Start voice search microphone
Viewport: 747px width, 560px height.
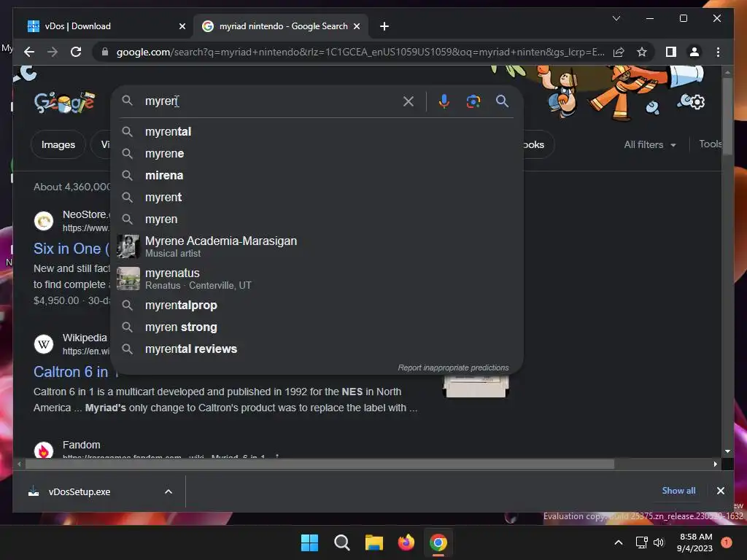coord(444,101)
